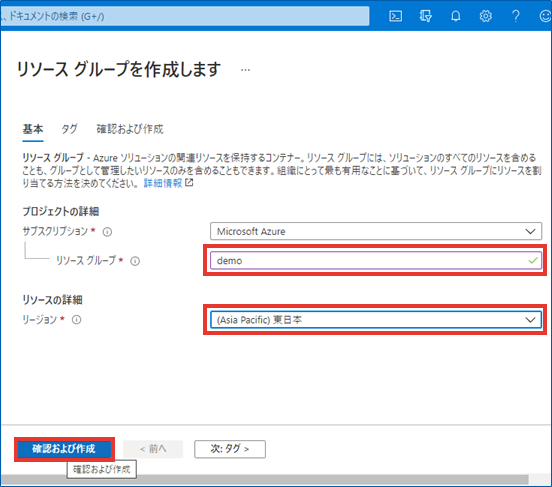Click the resource group name field containing demo
This screenshot has width=552, height=487.
point(376,261)
